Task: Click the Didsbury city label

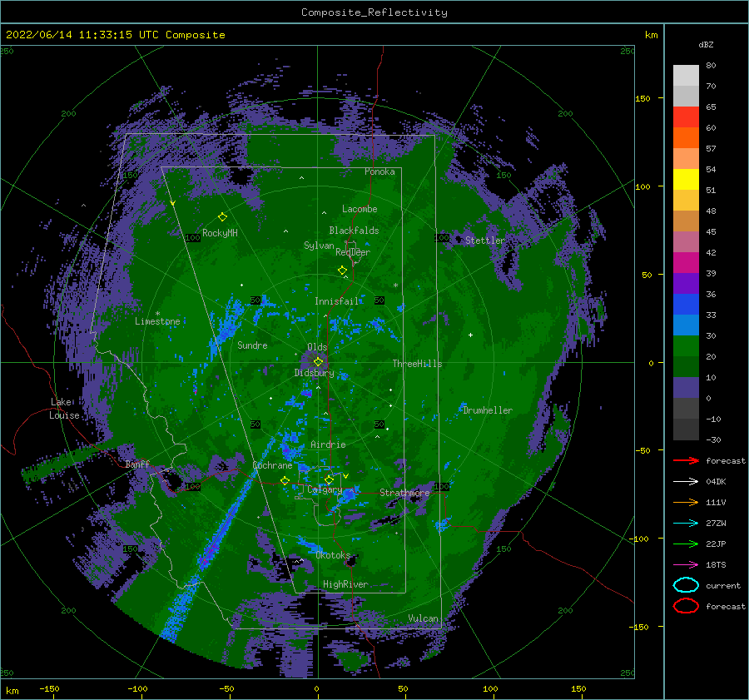Action: click(x=314, y=373)
